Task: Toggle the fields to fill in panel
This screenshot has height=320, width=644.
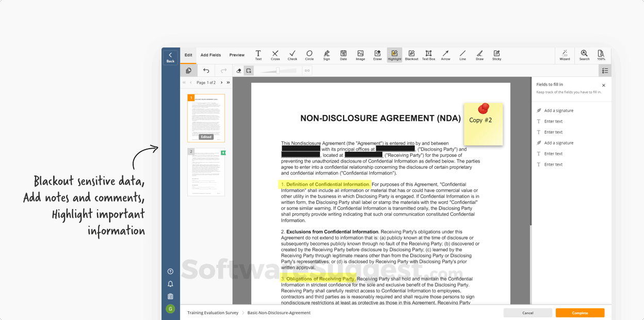Action: (605, 71)
